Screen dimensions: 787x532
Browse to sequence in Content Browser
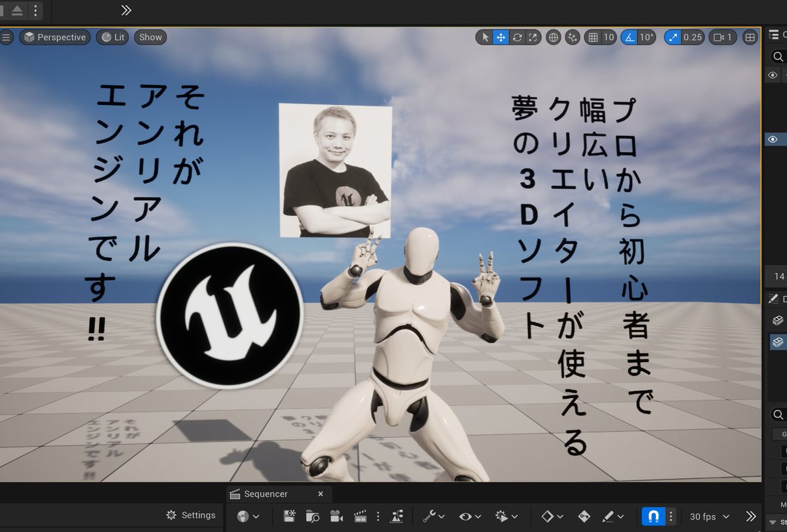click(312, 516)
